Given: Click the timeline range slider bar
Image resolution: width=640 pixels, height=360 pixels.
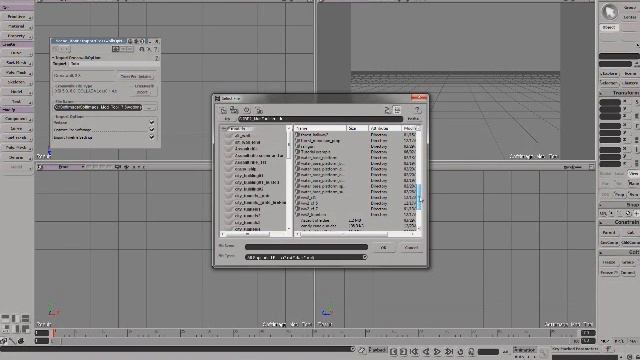Looking at the screenshot, I should tap(312, 341).
